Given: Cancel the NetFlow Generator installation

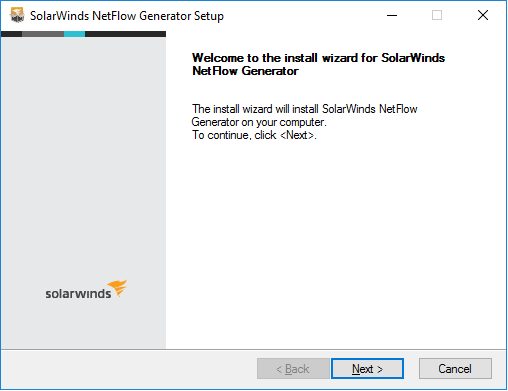Looking at the screenshot, I should pyautogui.click(x=455, y=369).
